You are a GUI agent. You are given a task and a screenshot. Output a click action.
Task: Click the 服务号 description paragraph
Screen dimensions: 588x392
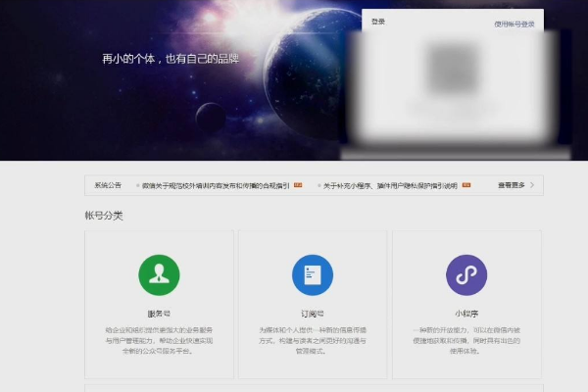[x=159, y=340]
